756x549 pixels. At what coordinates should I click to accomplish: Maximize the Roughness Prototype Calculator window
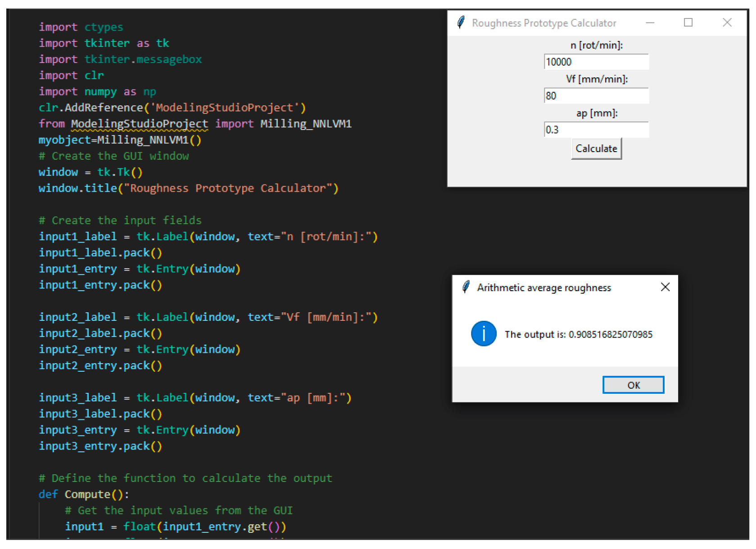tap(688, 22)
